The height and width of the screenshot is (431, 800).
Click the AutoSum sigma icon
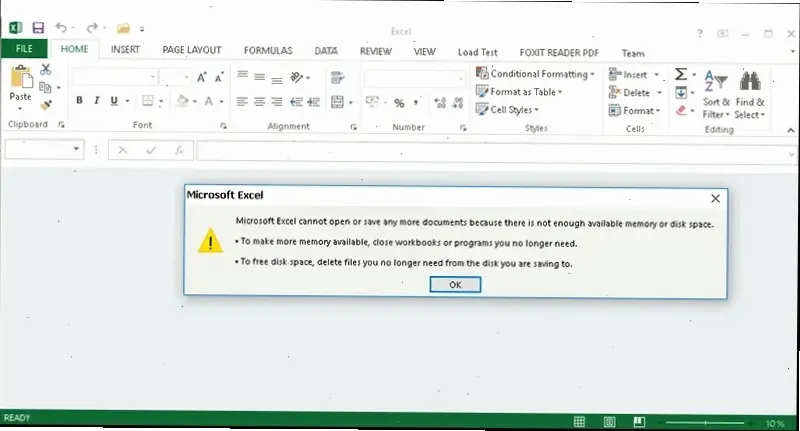click(680, 74)
